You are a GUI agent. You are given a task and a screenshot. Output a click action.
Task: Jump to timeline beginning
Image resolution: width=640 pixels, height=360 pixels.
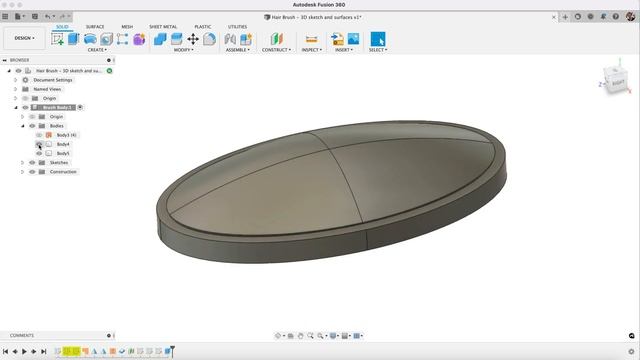tap(5, 351)
